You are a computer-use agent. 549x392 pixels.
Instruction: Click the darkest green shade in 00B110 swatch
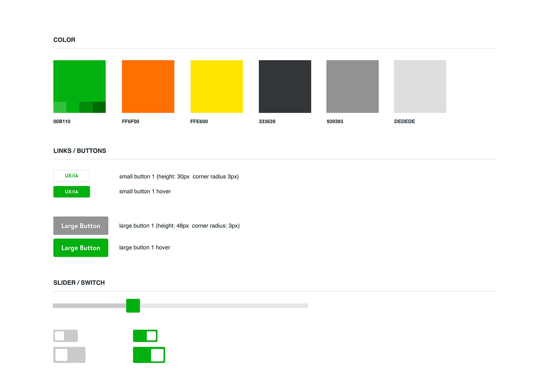coord(99,107)
